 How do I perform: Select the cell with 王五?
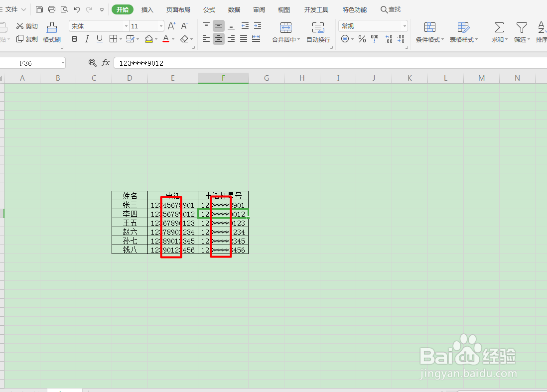(x=130, y=223)
